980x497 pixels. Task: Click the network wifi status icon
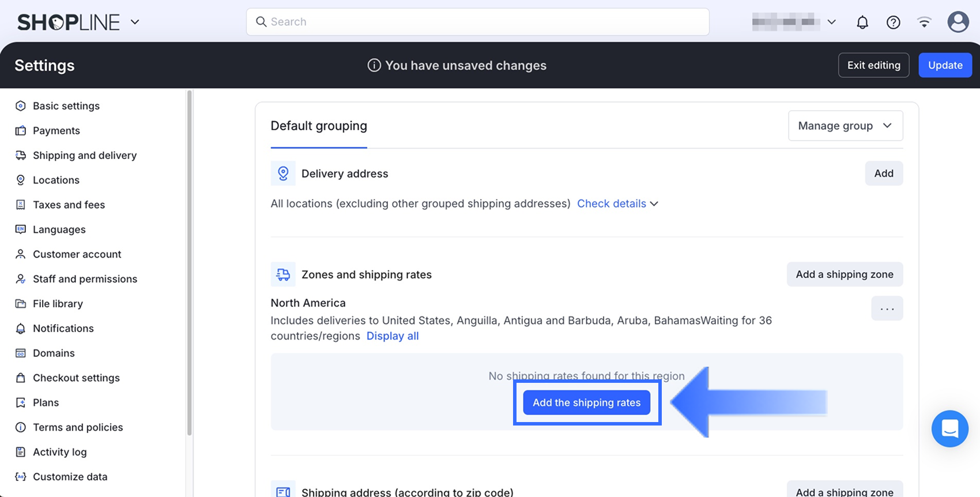924,22
